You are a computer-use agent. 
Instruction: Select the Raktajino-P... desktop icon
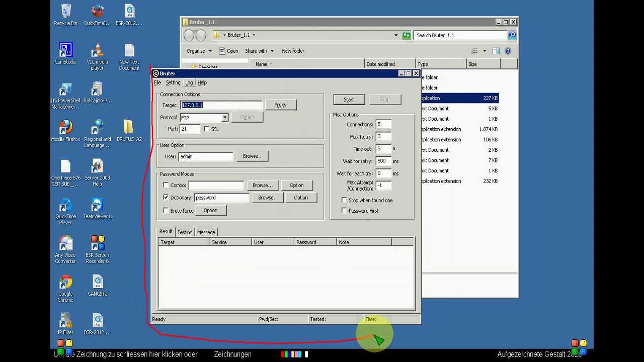[97, 92]
